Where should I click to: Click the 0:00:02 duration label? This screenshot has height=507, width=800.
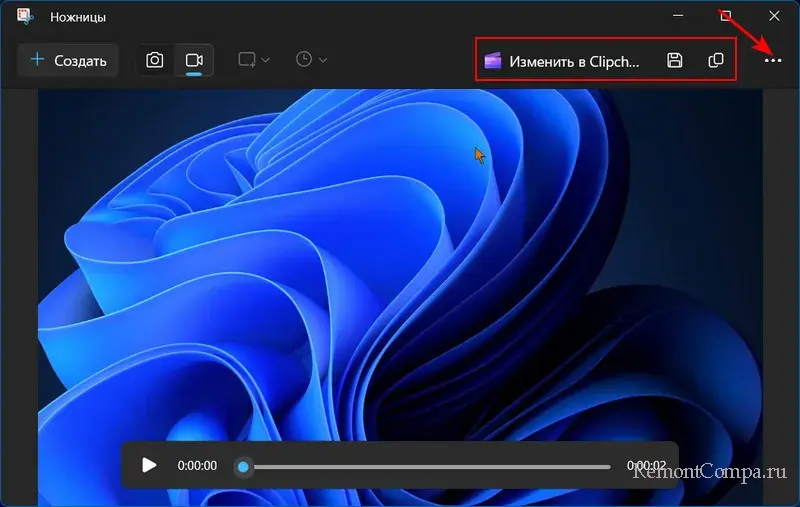pyautogui.click(x=646, y=466)
